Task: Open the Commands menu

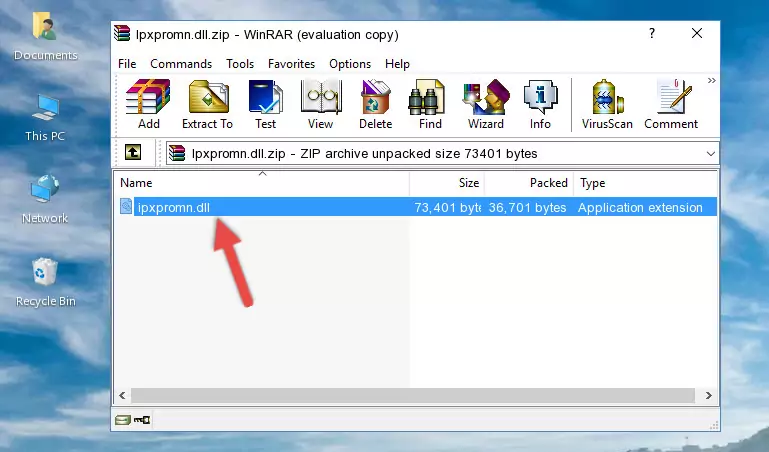Action: point(181,64)
